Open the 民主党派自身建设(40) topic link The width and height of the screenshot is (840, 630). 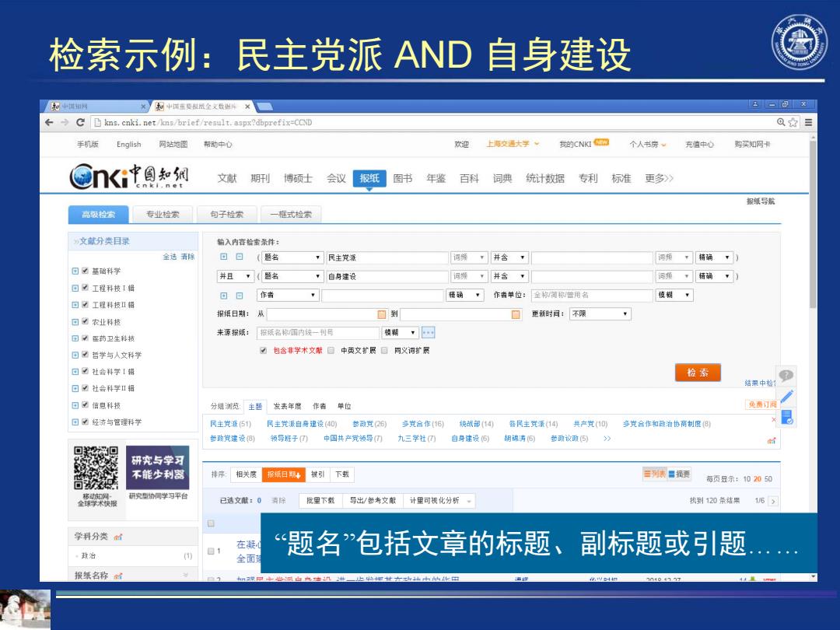click(x=302, y=424)
